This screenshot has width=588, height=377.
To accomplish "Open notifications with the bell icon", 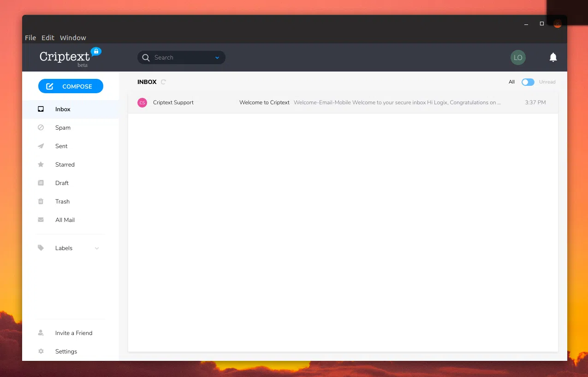I will click(553, 57).
